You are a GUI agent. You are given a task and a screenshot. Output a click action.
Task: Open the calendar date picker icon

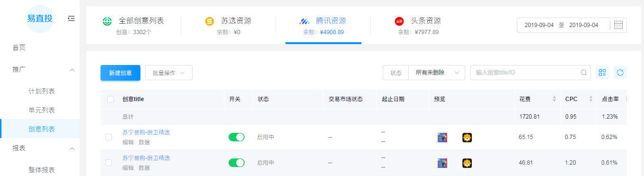[618, 25]
